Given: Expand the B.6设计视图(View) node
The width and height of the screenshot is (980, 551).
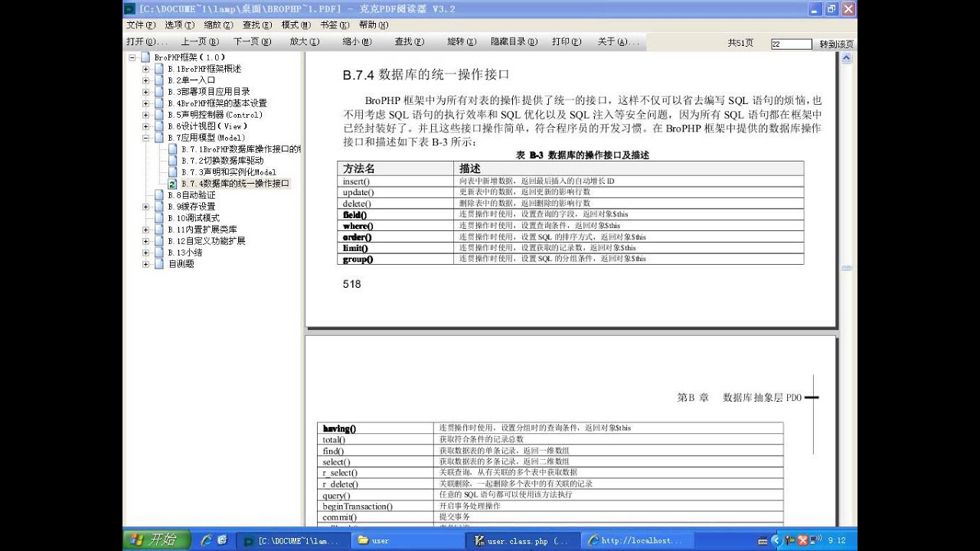Looking at the screenshot, I should [146, 126].
